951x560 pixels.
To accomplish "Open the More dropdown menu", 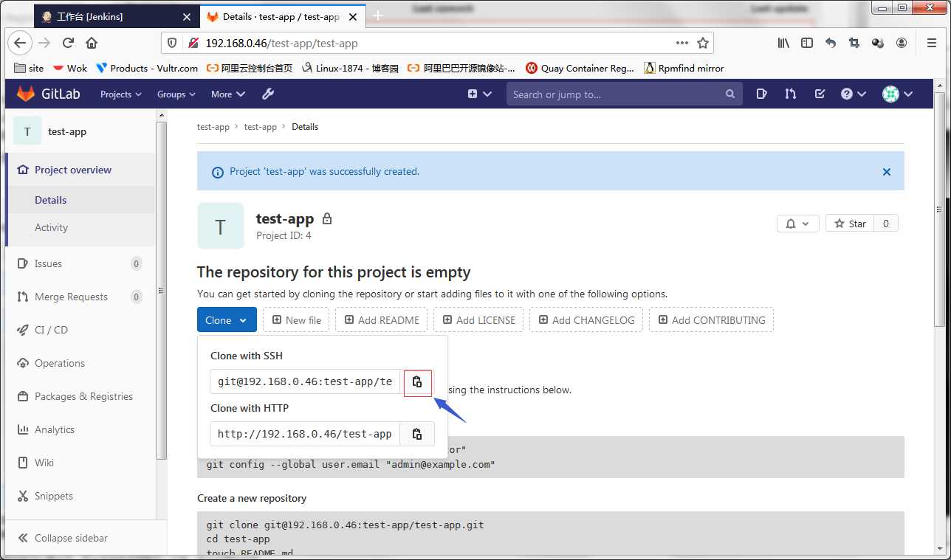I will point(227,94).
